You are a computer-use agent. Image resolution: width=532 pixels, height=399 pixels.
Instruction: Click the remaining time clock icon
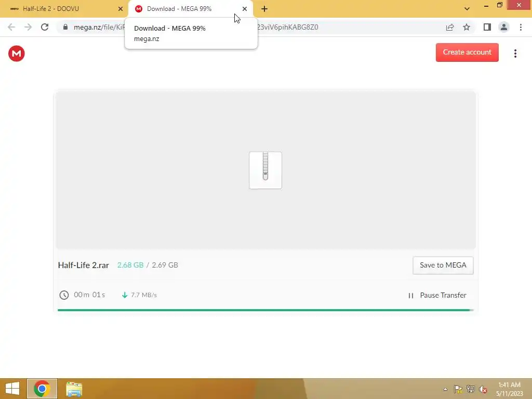(x=64, y=295)
